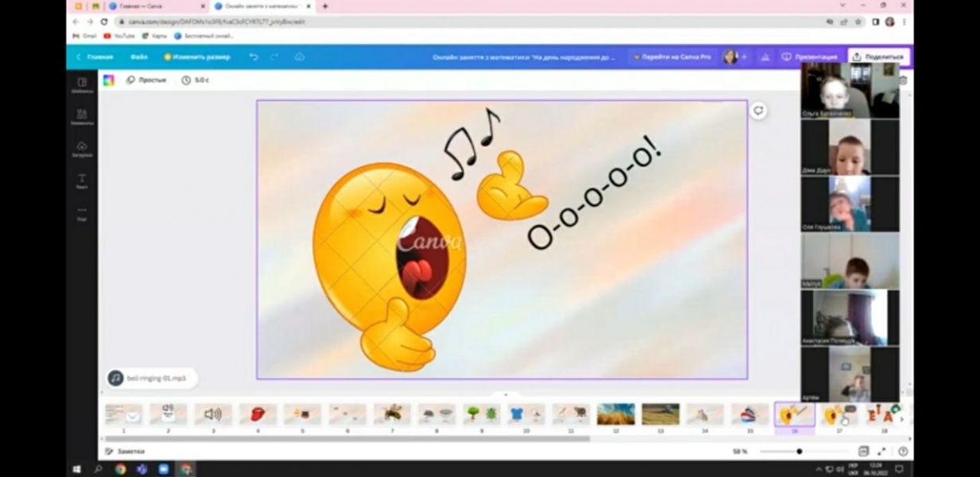Open the Файл menu
The image size is (980, 477).
pyautogui.click(x=139, y=57)
